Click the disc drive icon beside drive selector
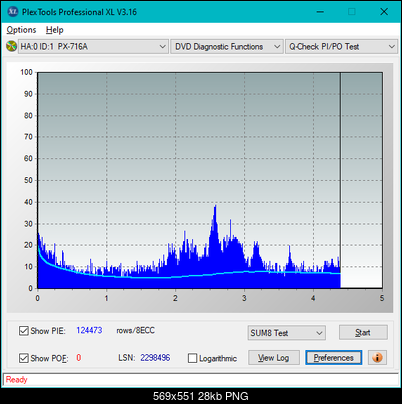The height and width of the screenshot is (404, 402). tap(11, 46)
